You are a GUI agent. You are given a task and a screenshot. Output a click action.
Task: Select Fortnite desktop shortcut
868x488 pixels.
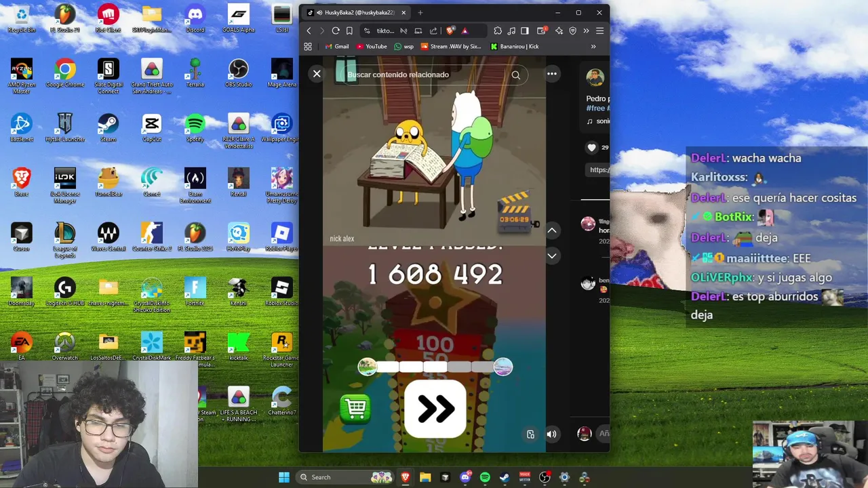point(195,291)
